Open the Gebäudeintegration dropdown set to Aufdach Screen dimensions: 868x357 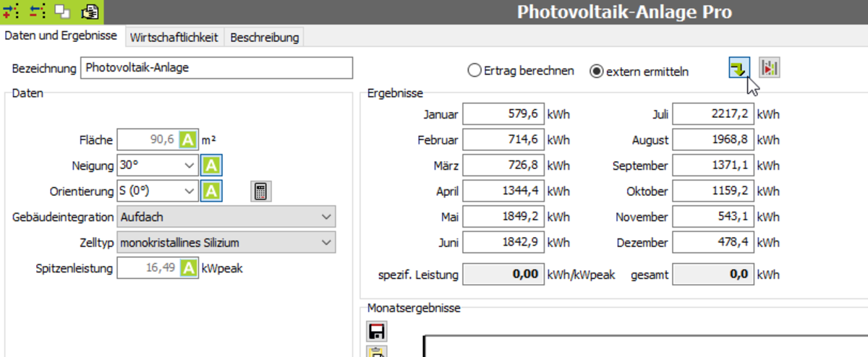coord(226,217)
